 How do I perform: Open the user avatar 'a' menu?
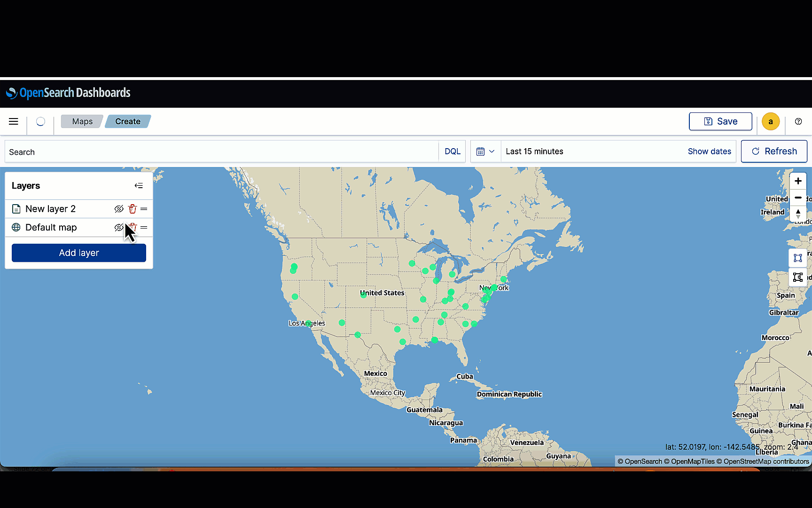tap(771, 121)
